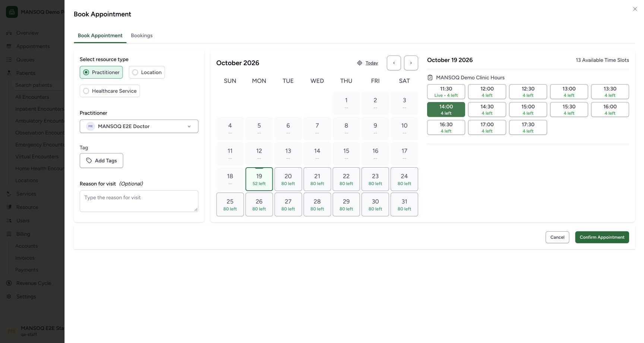Click the Users sidebar icon
644x343 pixels.
point(9,220)
